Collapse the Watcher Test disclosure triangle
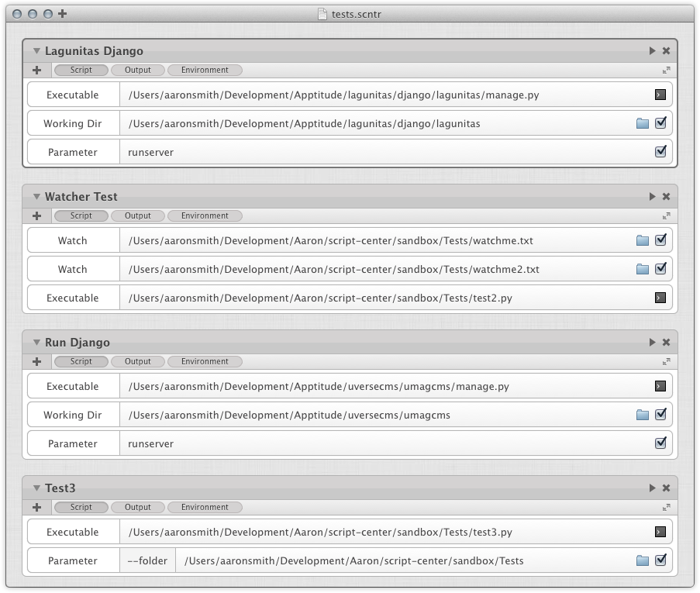700x593 pixels. coord(36,197)
